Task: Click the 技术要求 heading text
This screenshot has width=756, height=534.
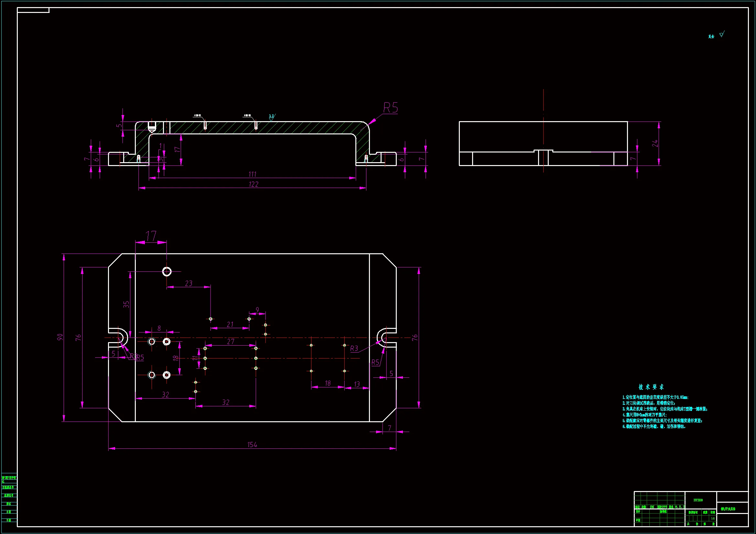Action: [651, 387]
